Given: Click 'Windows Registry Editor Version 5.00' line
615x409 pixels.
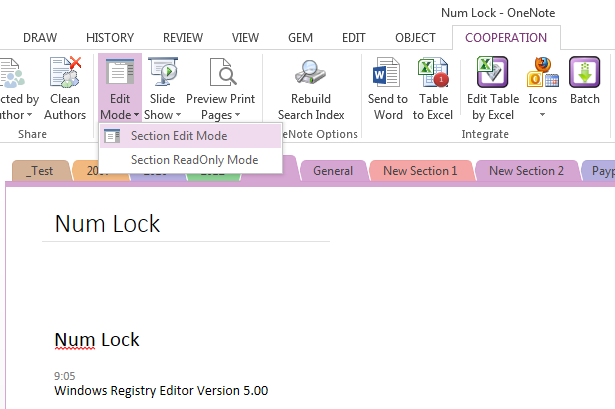Looking at the screenshot, I should coord(161,391).
